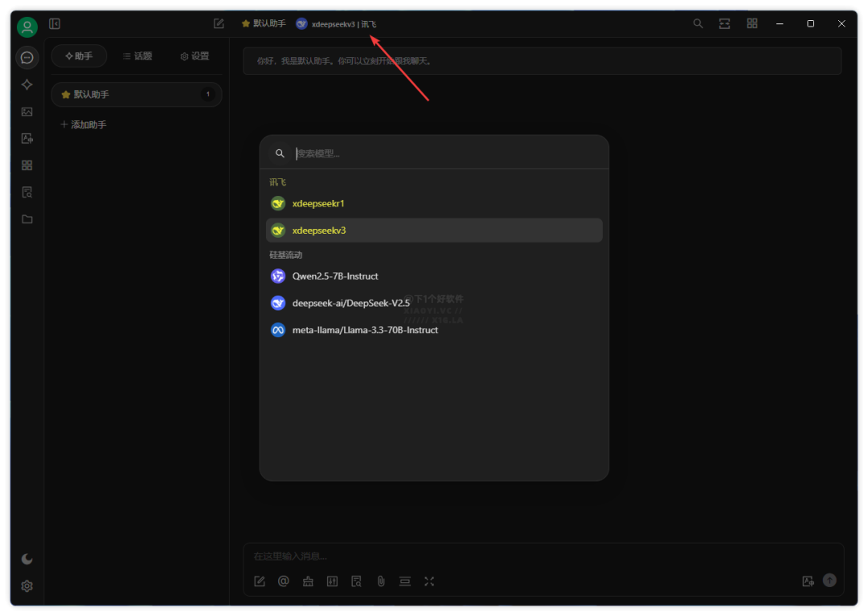Open the xdeepseekv3 | 讯飞 model selector

pyautogui.click(x=336, y=24)
